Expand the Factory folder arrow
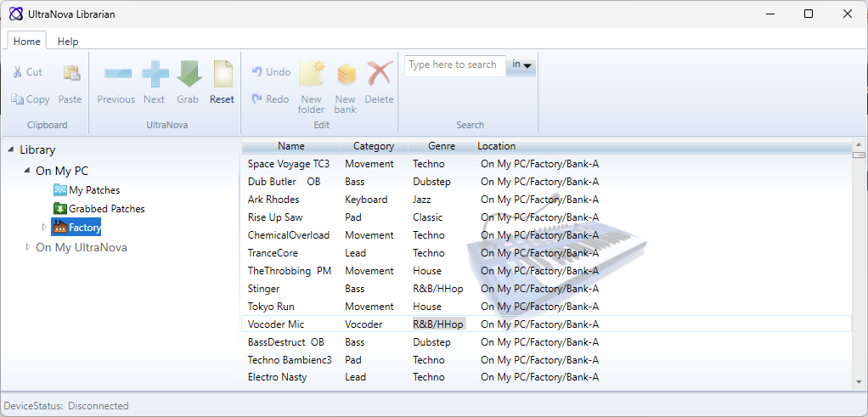This screenshot has height=417, width=868. (45, 228)
